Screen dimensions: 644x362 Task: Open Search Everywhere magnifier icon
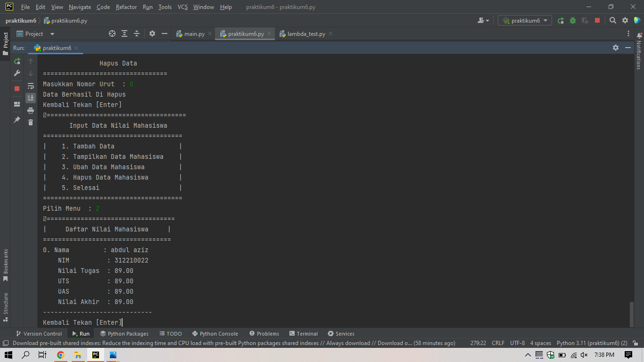612,20
